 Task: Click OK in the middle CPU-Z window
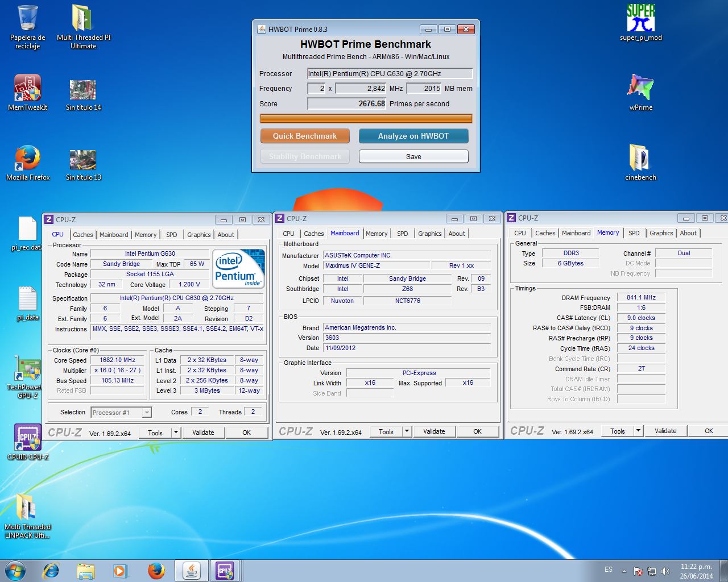coord(478,431)
